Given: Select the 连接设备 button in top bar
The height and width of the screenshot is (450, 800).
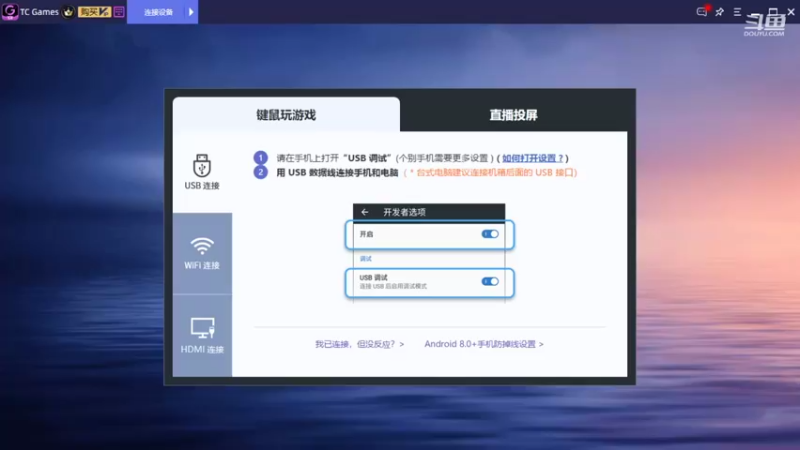Looking at the screenshot, I should pyautogui.click(x=158, y=12).
